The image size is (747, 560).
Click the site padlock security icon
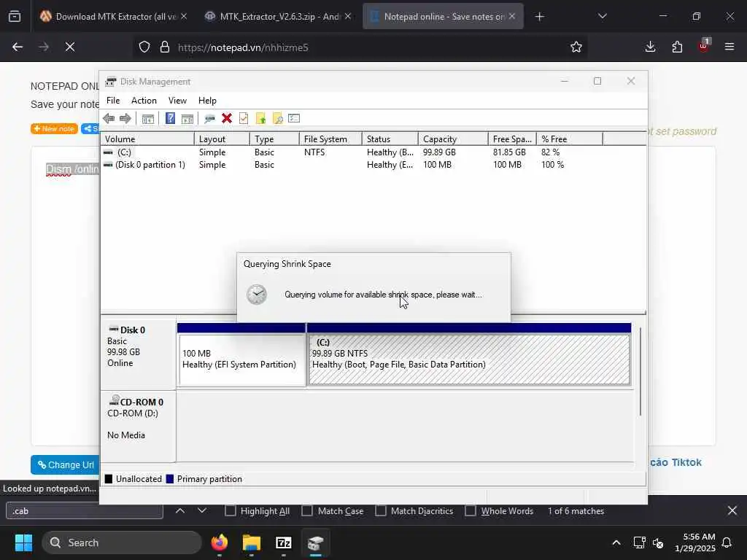pos(165,47)
